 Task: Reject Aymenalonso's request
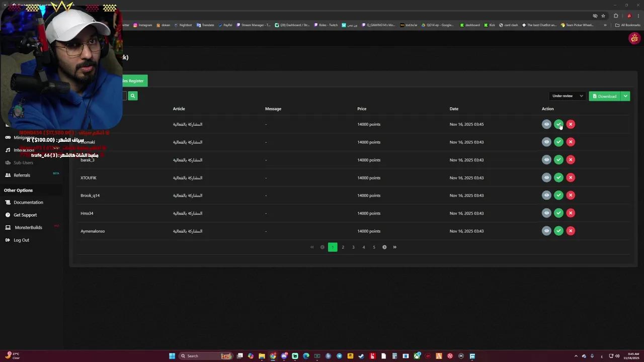point(571,231)
